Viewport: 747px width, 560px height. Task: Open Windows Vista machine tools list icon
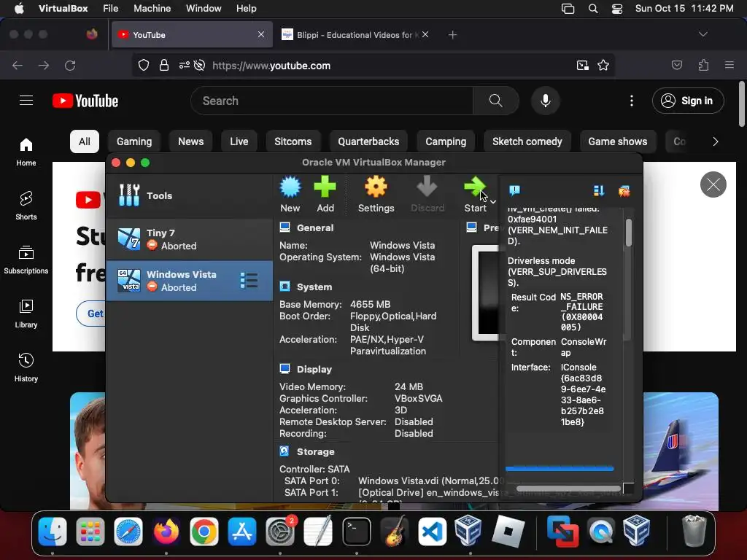tap(249, 281)
